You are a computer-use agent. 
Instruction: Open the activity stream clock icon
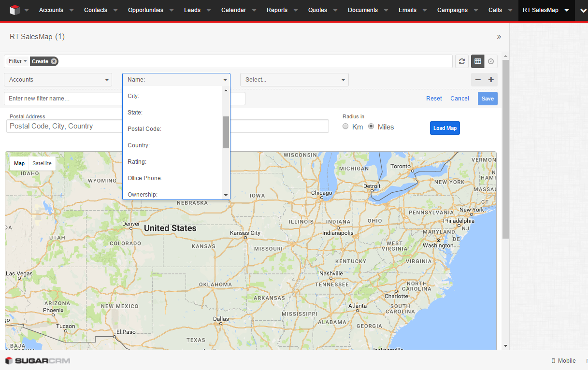coord(491,61)
